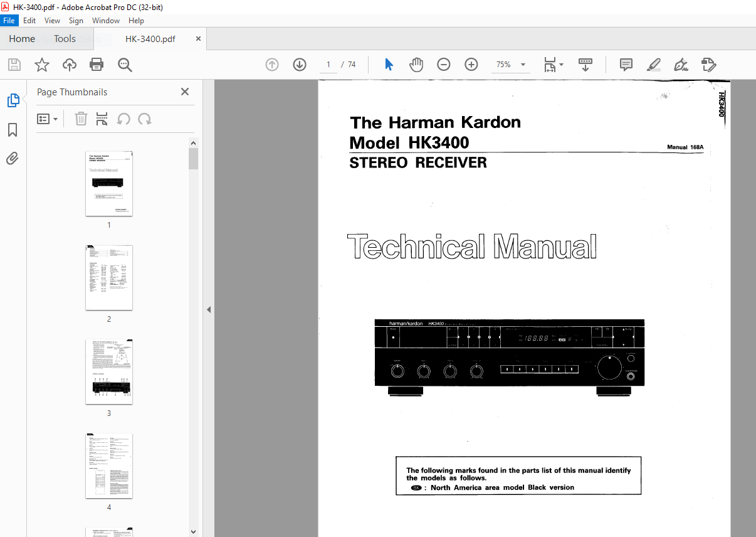
Task: Open the Edit menu
Action: pos(29,21)
